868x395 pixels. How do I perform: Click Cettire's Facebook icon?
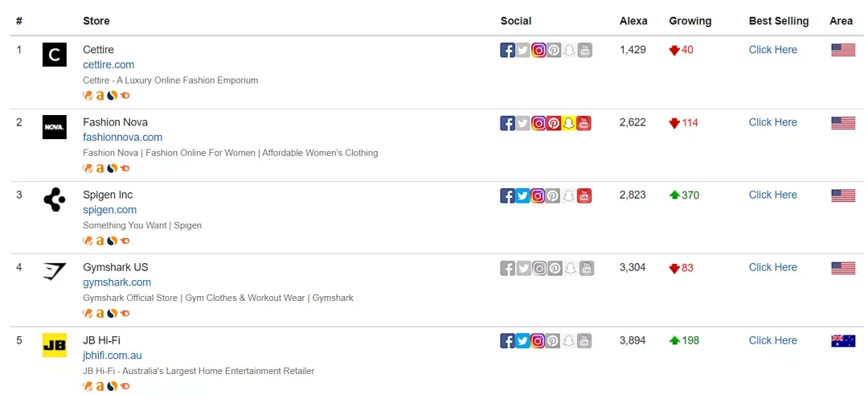(507, 50)
